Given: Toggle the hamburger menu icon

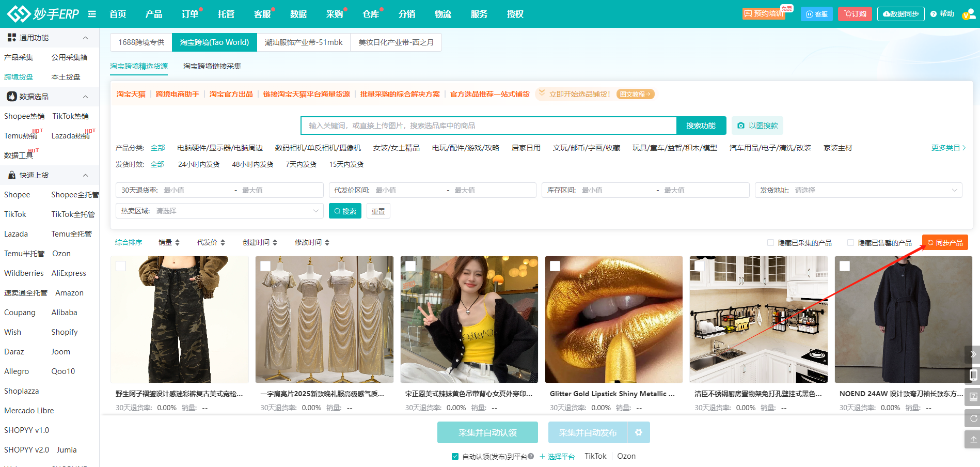Looking at the screenshot, I should click(x=92, y=14).
